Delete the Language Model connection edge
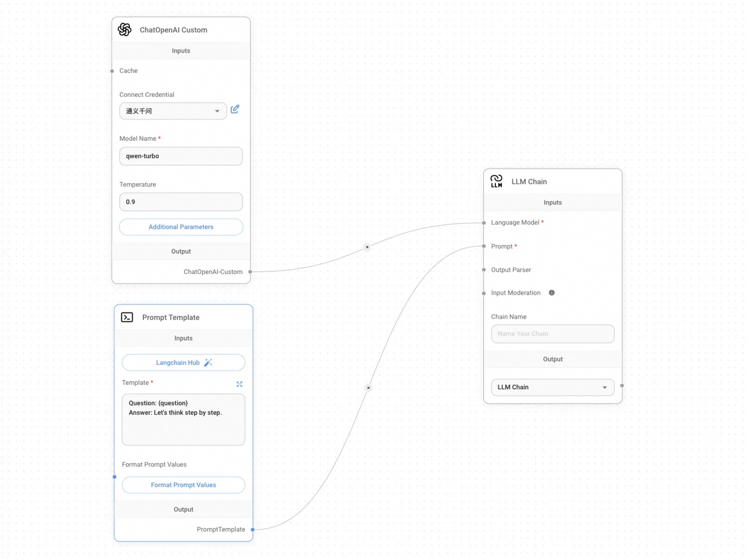Viewport: 749px width, 560px height. (x=367, y=247)
